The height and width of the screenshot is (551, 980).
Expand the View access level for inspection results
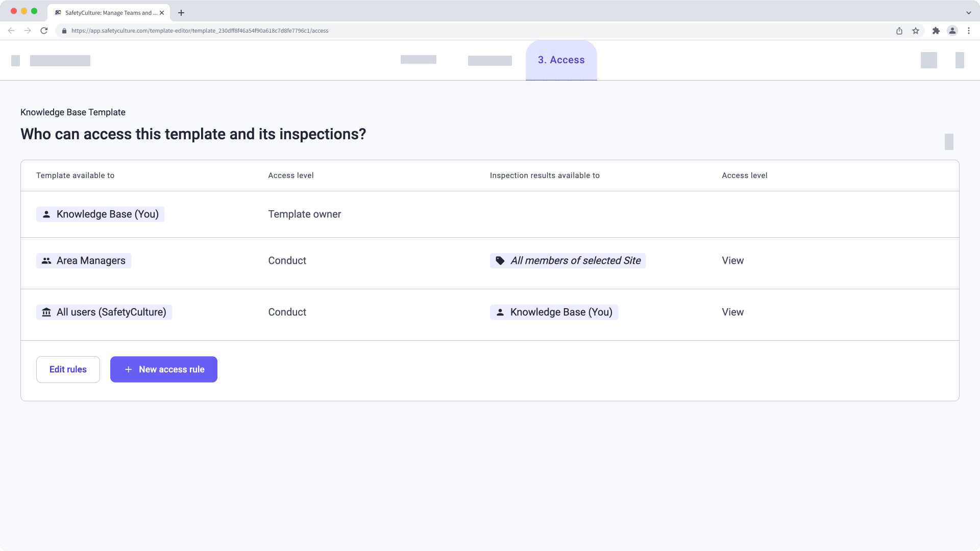pyautogui.click(x=732, y=260)
